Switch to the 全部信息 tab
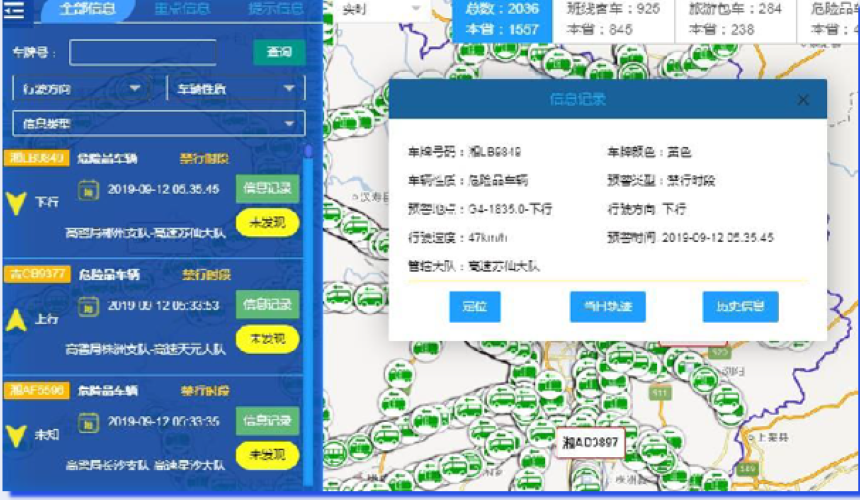Image resolution: width=860 pixels, height=500 pixels. (88, 9)
